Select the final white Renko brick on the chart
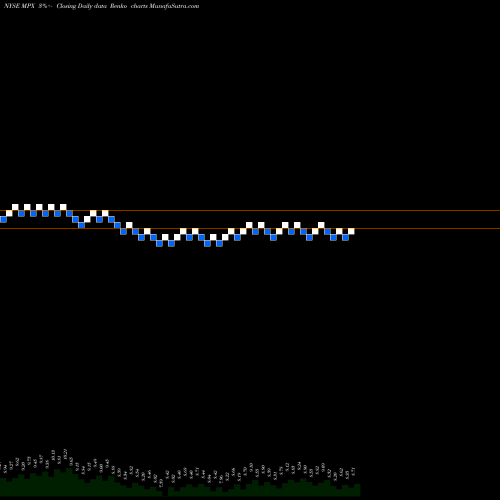Screen dimensions: 500x500 [351, 231]
